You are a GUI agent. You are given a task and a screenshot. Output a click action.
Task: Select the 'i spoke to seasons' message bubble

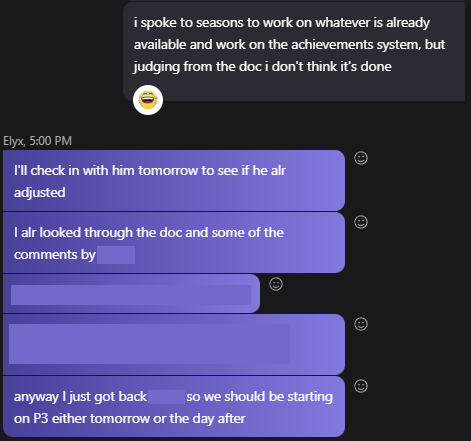[x=294, y=52]
